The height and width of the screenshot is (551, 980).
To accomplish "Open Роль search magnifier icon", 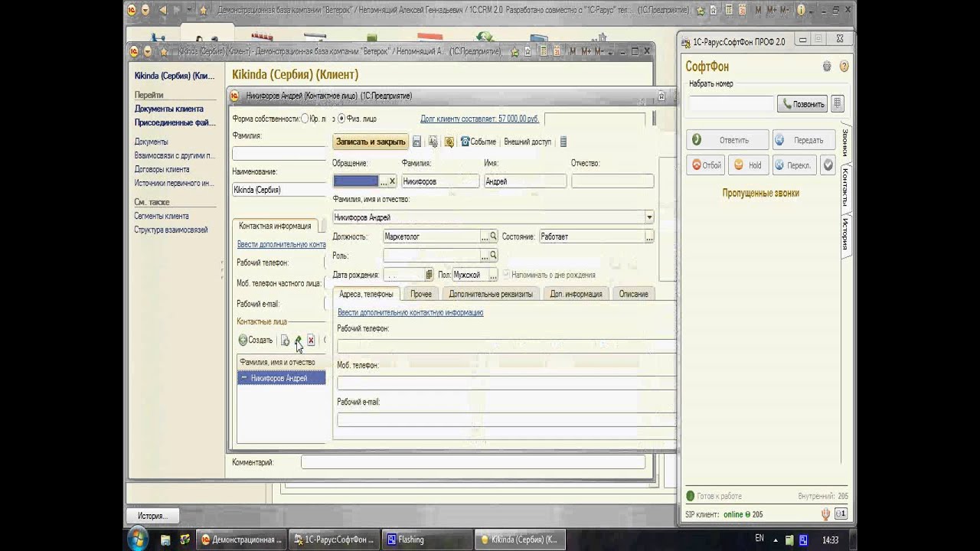I will click(493, 256).
